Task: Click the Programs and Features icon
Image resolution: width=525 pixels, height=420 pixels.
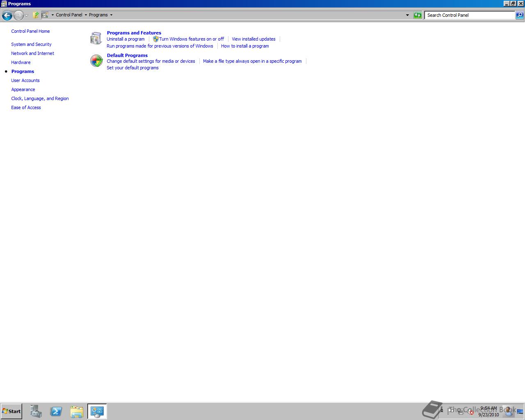Action: 96,38
